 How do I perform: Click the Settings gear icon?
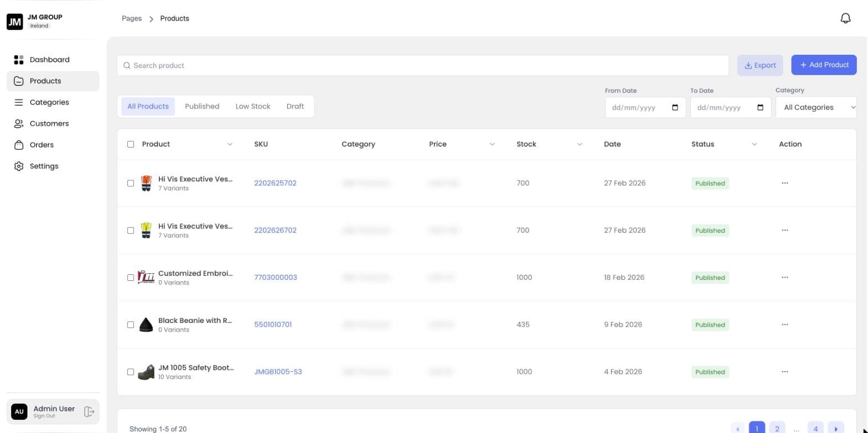point(19,166)
